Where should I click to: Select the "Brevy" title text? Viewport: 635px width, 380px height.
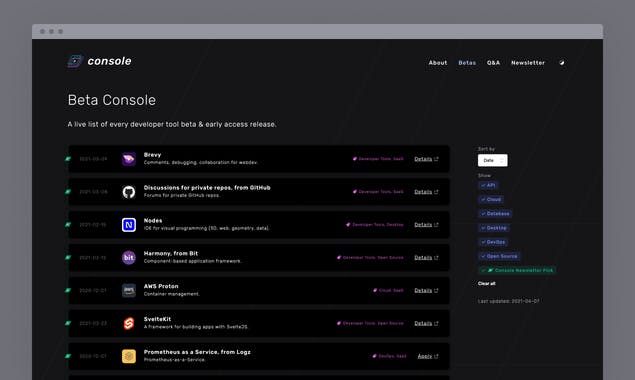tap(152, 155)
